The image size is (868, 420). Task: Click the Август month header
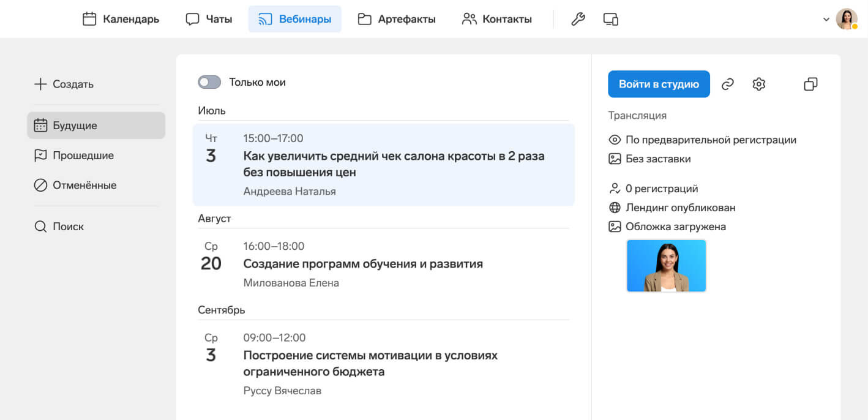[214, 219]
